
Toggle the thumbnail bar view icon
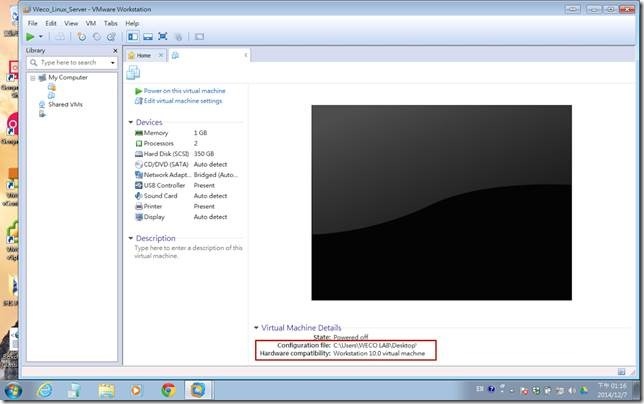148,37
